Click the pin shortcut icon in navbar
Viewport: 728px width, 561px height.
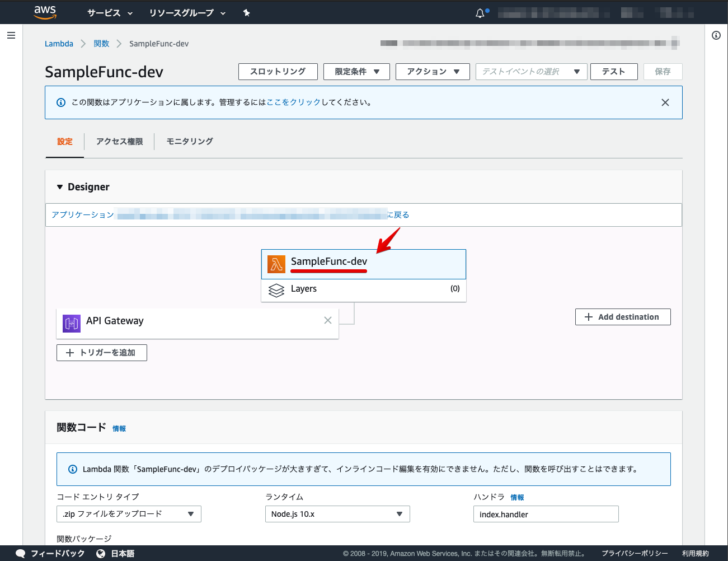(x=246, y=13)
